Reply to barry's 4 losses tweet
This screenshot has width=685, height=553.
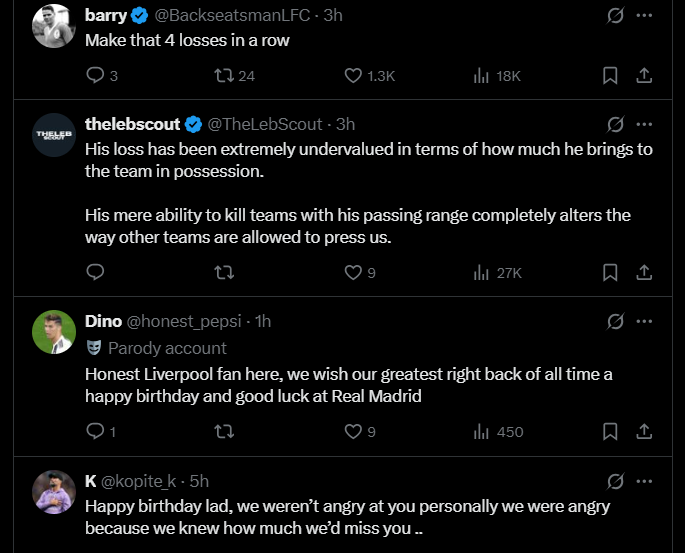[96, 75]
